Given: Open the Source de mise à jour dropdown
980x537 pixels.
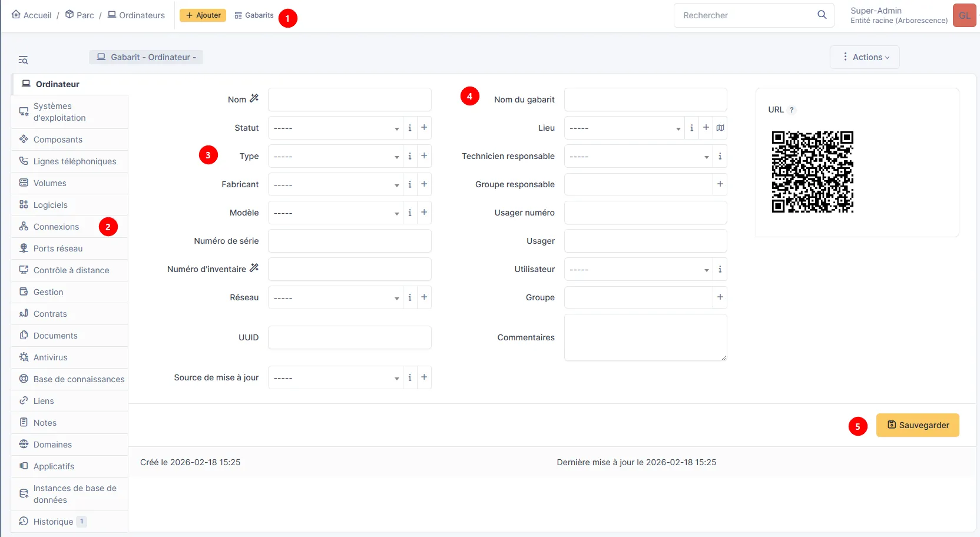Looking at the screenshot, I should click(335, 377).
